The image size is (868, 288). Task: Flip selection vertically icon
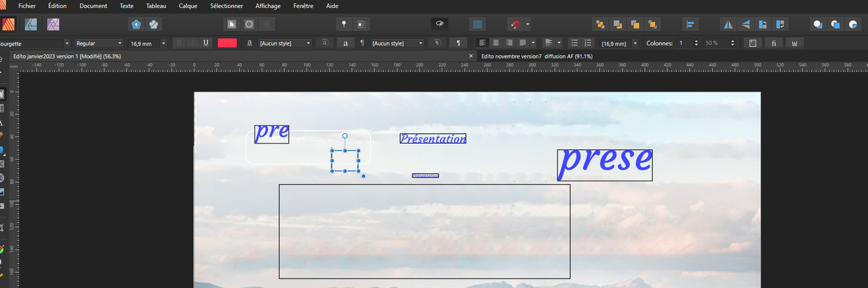coord(745,24)
